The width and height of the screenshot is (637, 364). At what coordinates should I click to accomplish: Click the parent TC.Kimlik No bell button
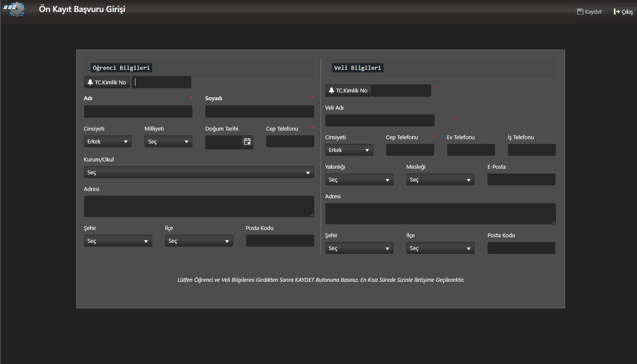348,90
